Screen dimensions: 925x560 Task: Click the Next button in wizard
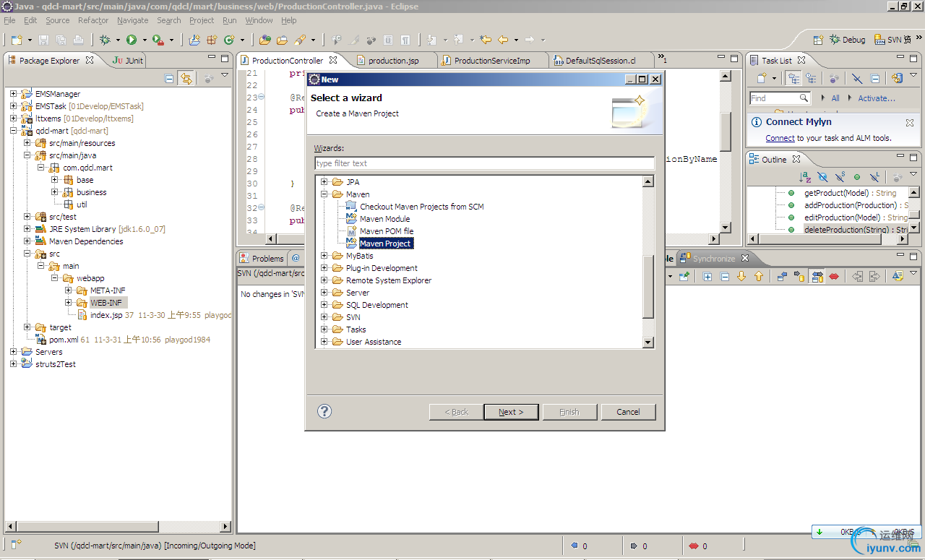pos(511,412)
